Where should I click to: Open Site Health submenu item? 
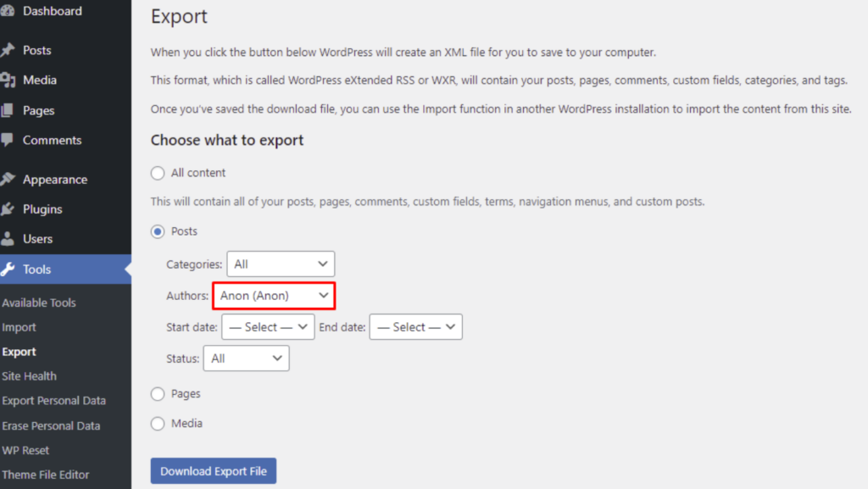pyautogui.click(x=29, y=376)
